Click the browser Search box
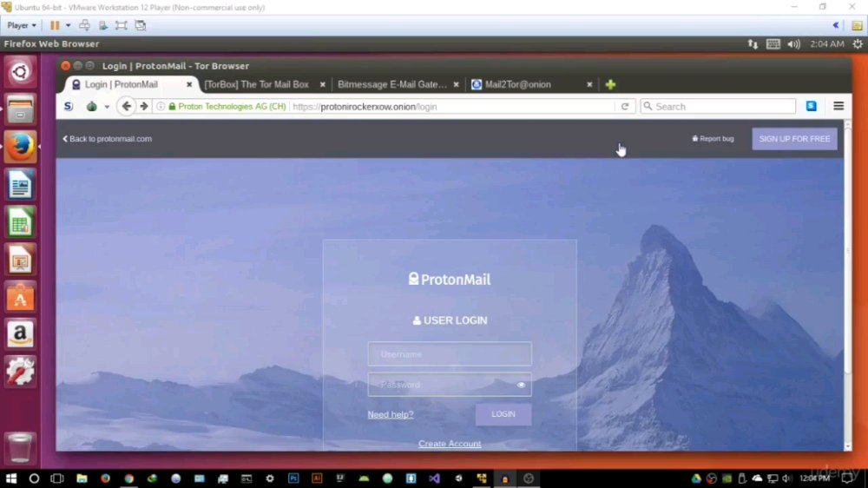 (718, 106)
